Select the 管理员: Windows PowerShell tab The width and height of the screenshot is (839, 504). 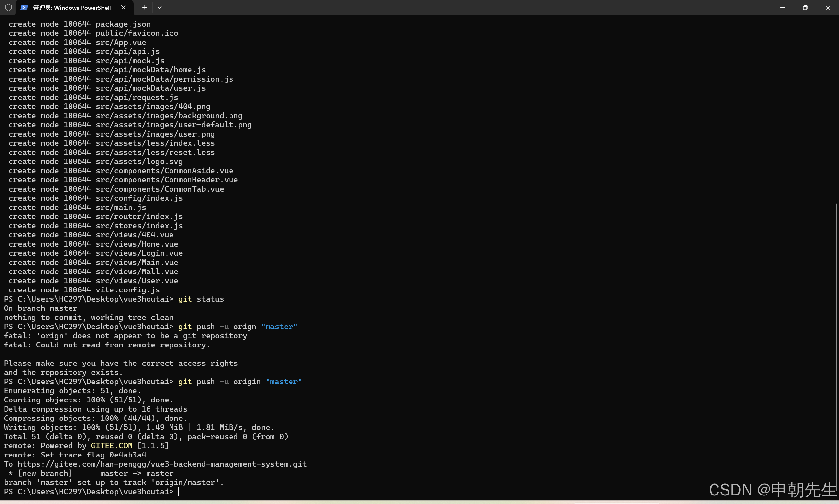pos(72,8)
